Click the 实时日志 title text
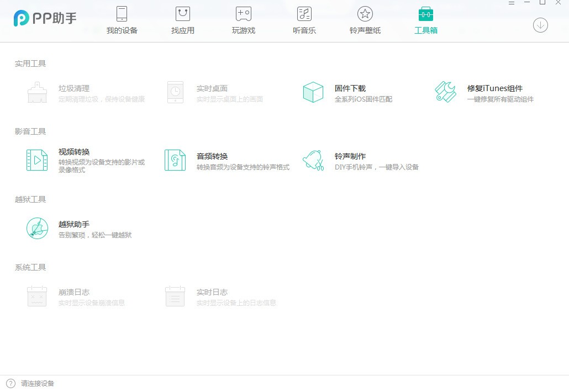 (x=212, y=292)
